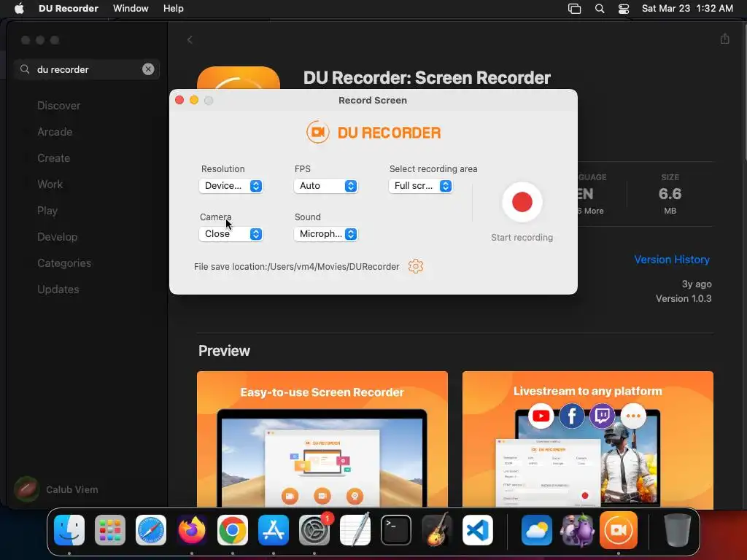747x560 pixels.
Task: Click the Version 1.0.3 text
Action: [683, 298]
